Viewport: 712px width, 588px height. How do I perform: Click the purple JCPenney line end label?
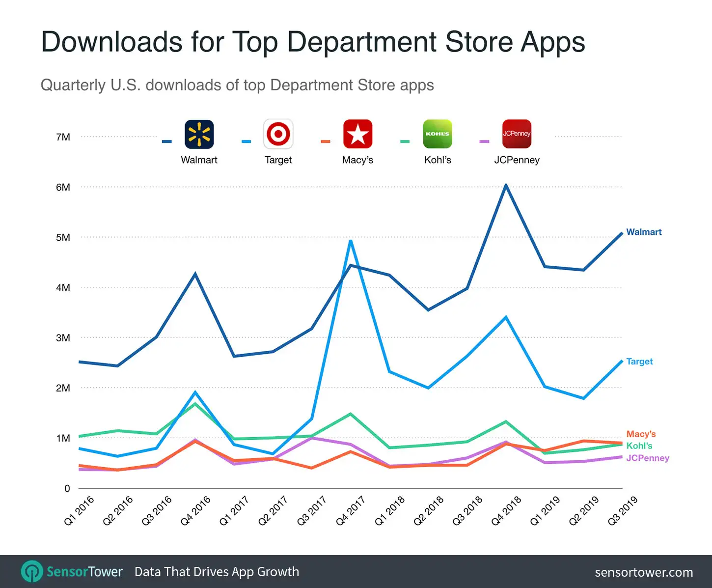(648, 458)
